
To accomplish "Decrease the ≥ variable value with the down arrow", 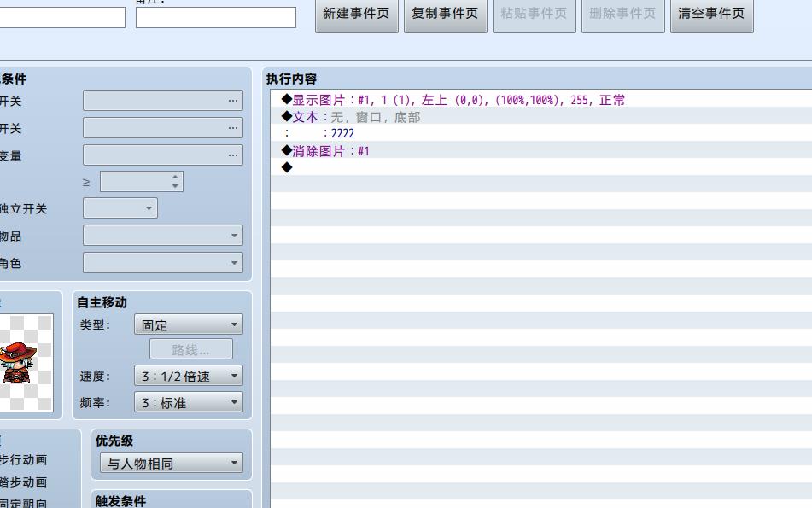I will pos(176,186).
